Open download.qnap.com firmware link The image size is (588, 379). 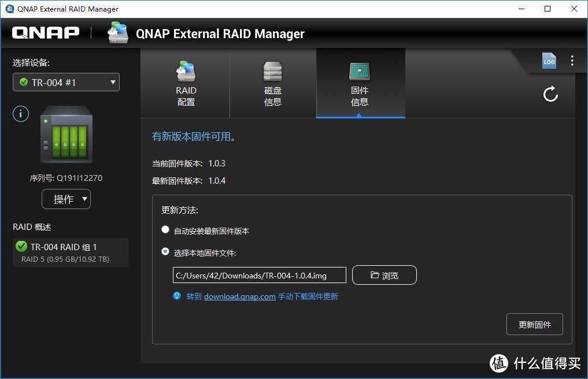pos(239,296)
